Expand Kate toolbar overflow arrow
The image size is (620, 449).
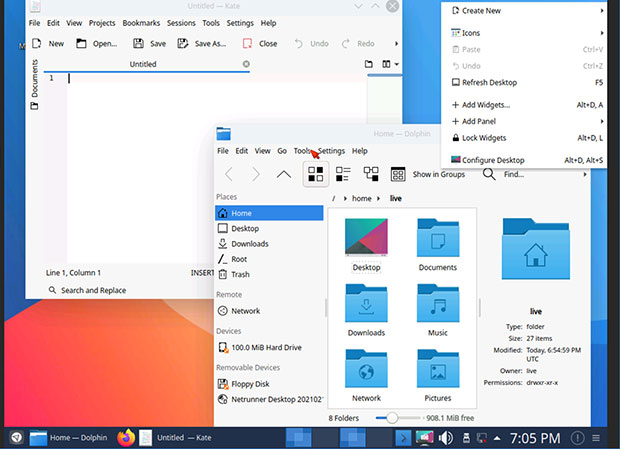(396, 43)
